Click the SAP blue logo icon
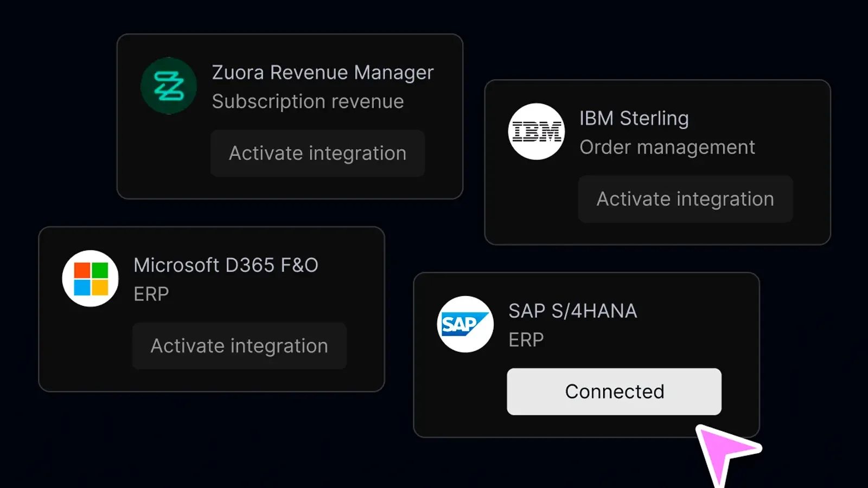The height and width of the screenshot is (488, 868). 465,324
